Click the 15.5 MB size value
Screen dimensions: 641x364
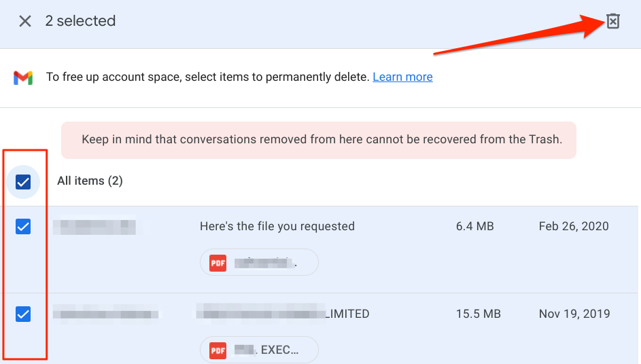point(479,314)
